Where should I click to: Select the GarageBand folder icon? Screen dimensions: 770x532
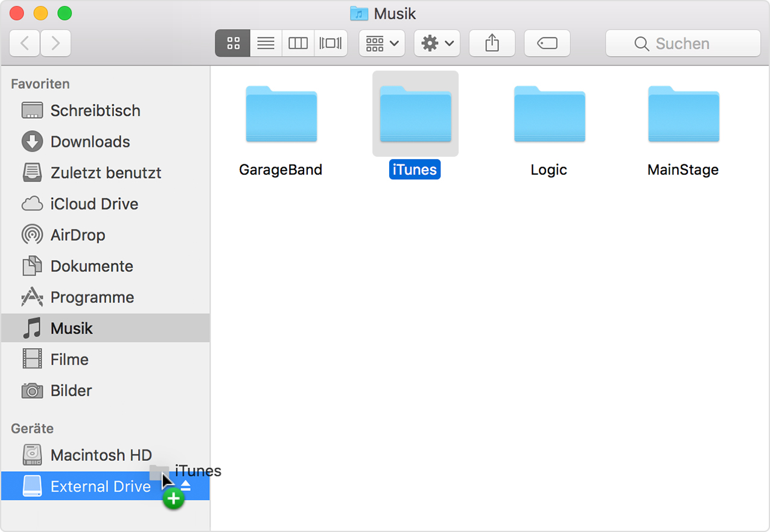[x=281, y=114]
